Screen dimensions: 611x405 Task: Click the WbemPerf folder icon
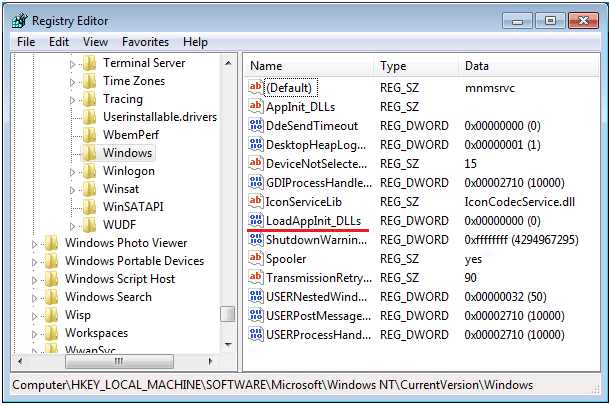(90, 134)
